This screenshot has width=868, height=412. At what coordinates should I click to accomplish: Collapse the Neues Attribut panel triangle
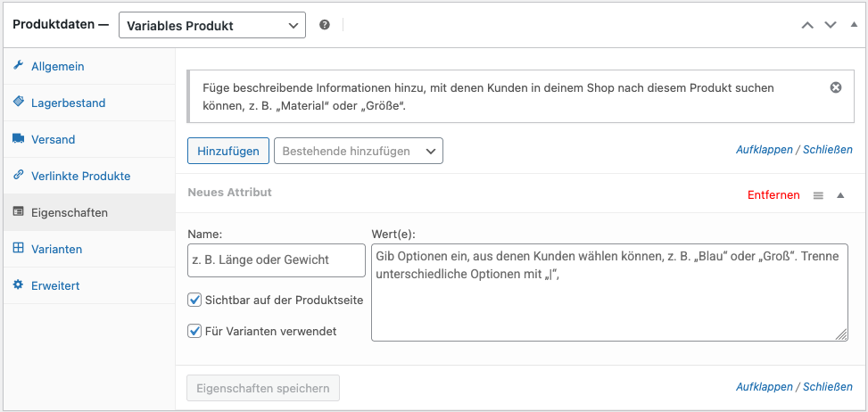840,195
